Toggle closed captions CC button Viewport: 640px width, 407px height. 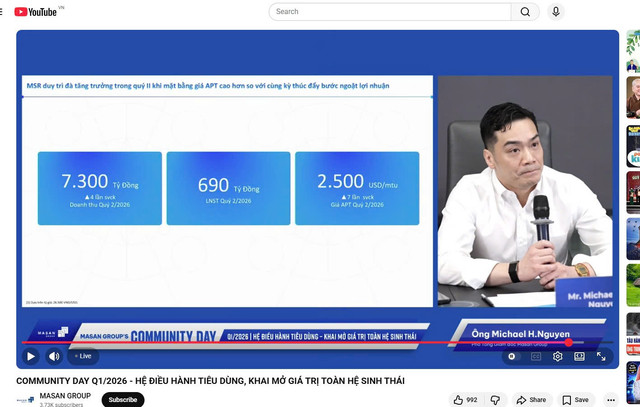coord(536,357)
